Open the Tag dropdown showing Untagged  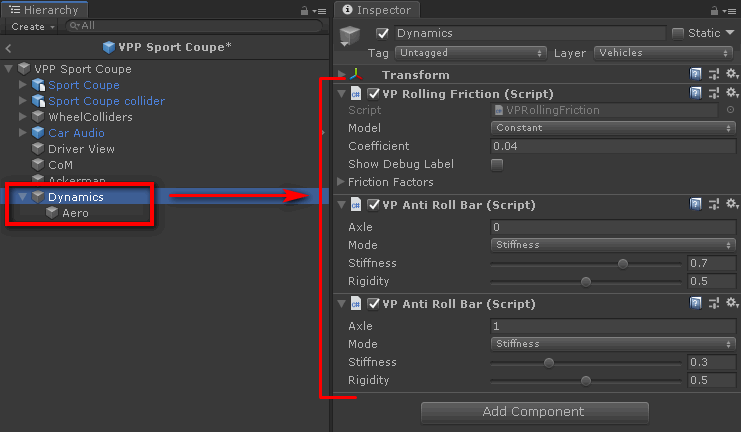(x=471, y=53)
